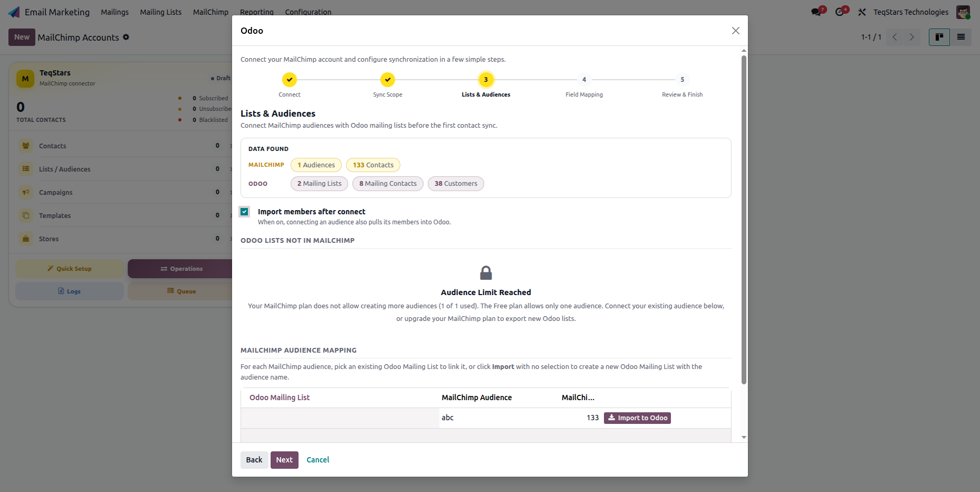This screenshot has width=980, height=492.
Task: Click step 3 Lists & Audiences circle
Action: click(x=486, y=80)
